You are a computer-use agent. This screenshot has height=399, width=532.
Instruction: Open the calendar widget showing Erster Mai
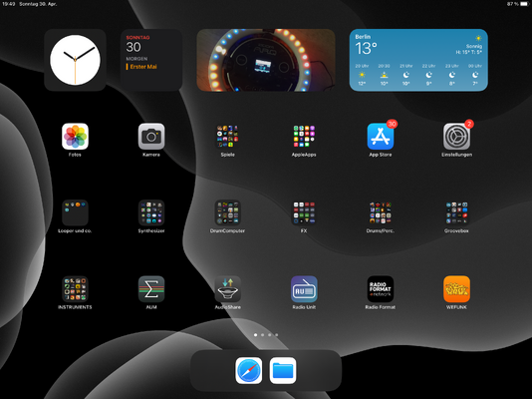point(151,60)
